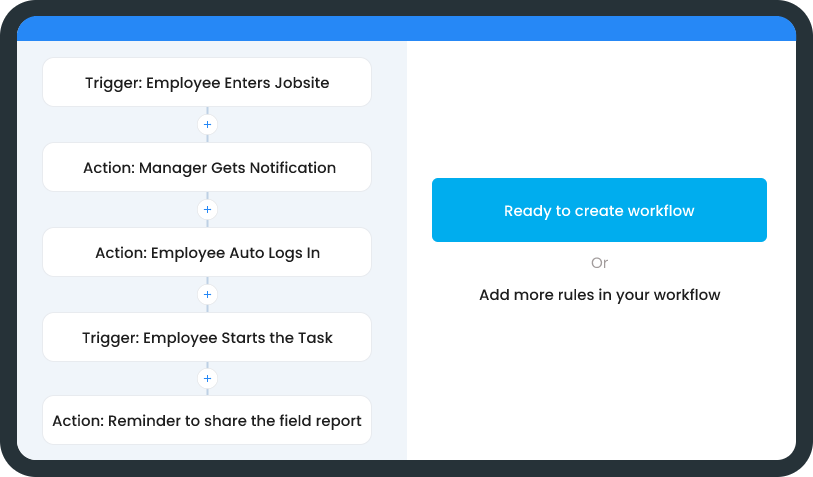Image resolution: width=813 pixels, height=477 pixels.
Task: Click plus icon above Reminder action card
Action: 207,379
